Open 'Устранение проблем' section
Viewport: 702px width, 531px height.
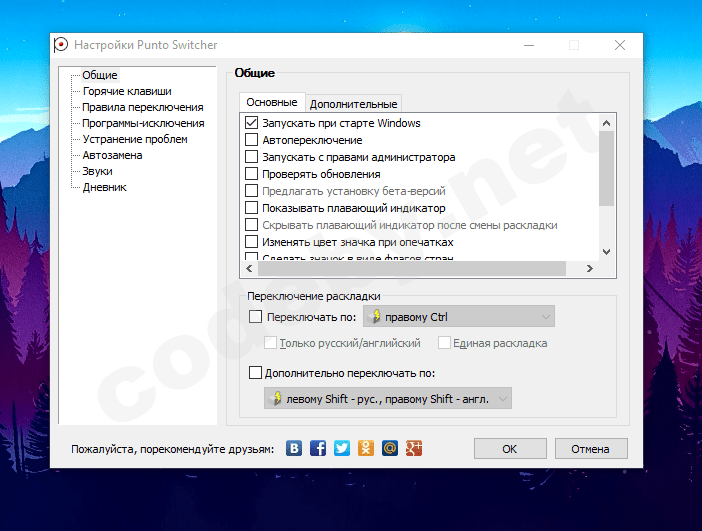(135, 139)
